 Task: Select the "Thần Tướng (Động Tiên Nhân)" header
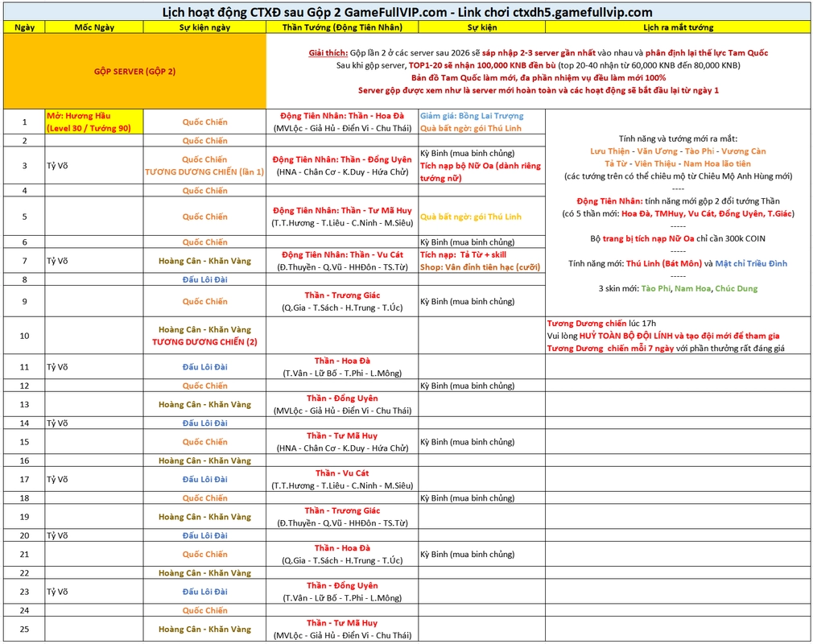point(342,27)
